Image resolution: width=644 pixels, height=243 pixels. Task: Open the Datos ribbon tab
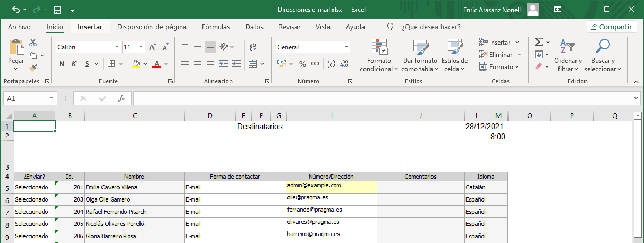(x=254, y=27)
